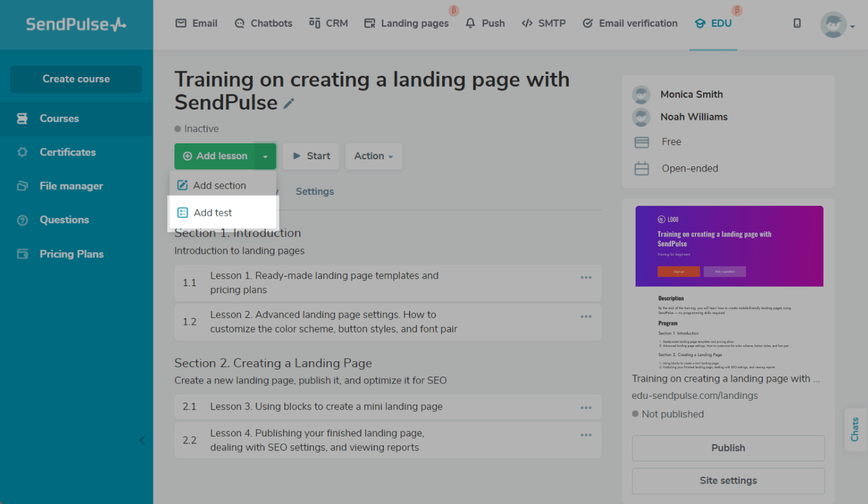Switch to the Settings tab
The image size is (868, 504).
[x=315, y=192]
